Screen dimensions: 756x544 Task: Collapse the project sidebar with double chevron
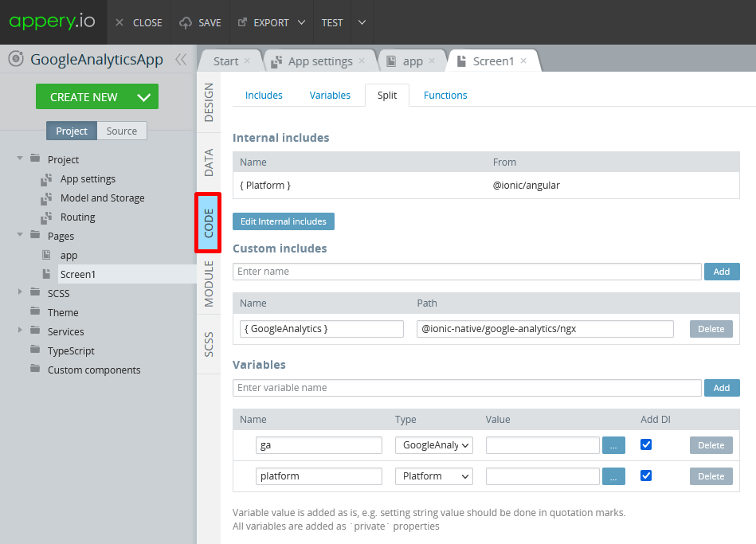coord(181,59)
